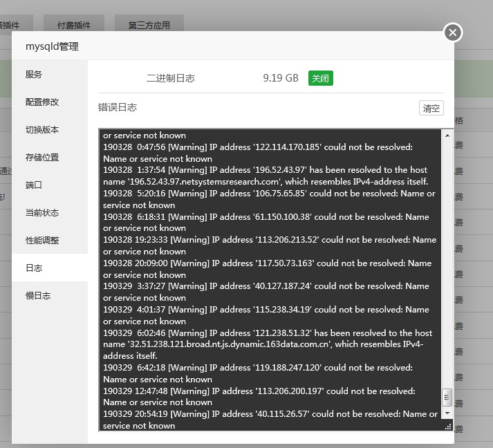Click scroll down arrow in error log

(x=447, y=413)
